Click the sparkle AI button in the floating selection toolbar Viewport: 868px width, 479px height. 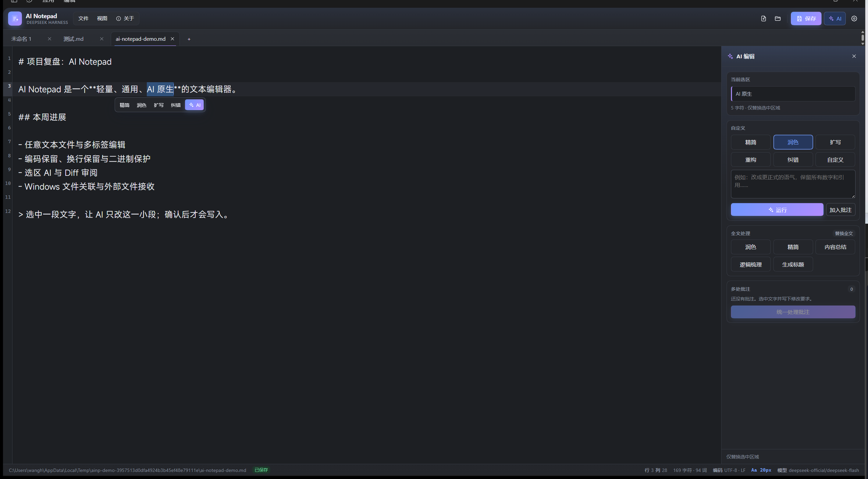194,105
